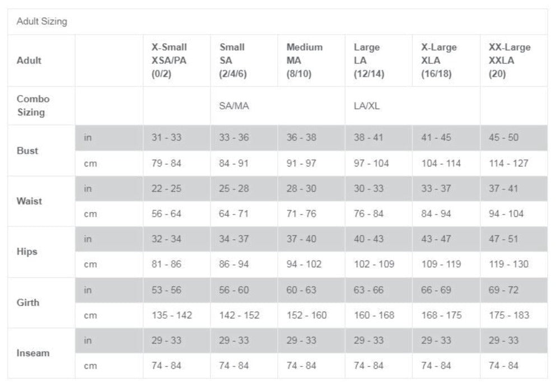Click the Hips row label
This screenshot has width=560, height=392.
[27, 251]
